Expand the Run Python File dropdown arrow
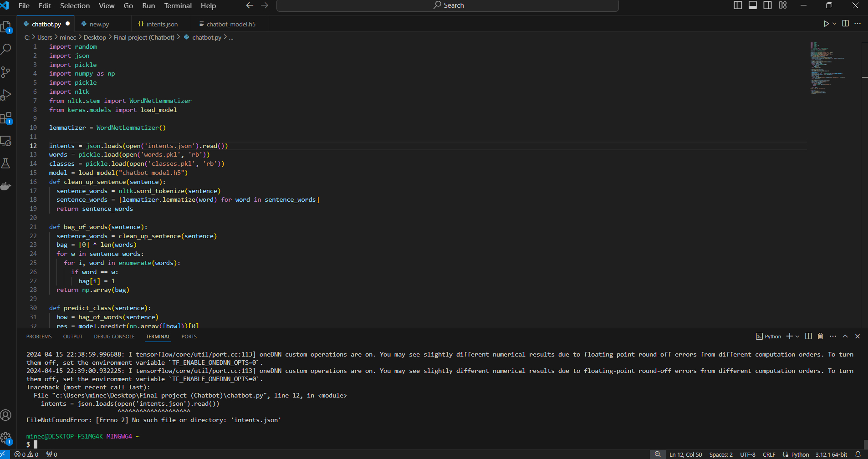This screenshot has height=459, width=868. coord(834,24)
